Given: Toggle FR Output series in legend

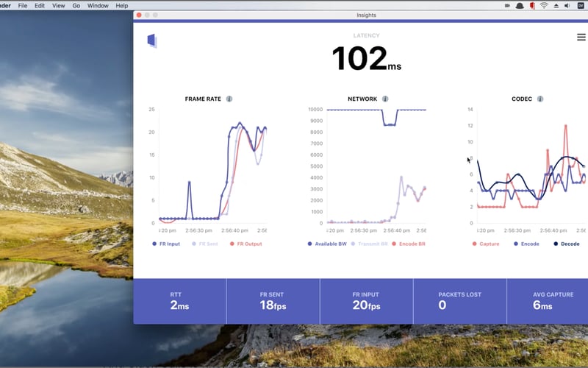Looking at the screenshot, I should pos(246,244).
